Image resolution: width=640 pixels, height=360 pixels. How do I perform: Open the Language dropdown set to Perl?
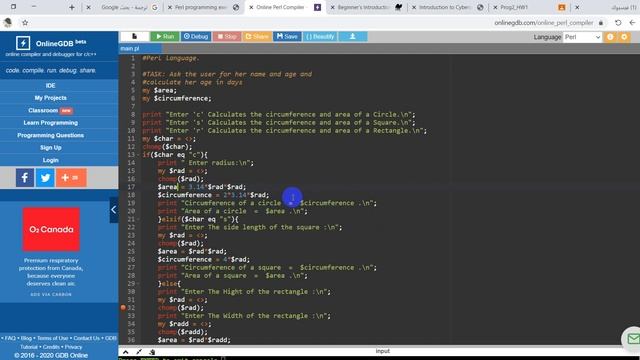click(x=582, y=37)
